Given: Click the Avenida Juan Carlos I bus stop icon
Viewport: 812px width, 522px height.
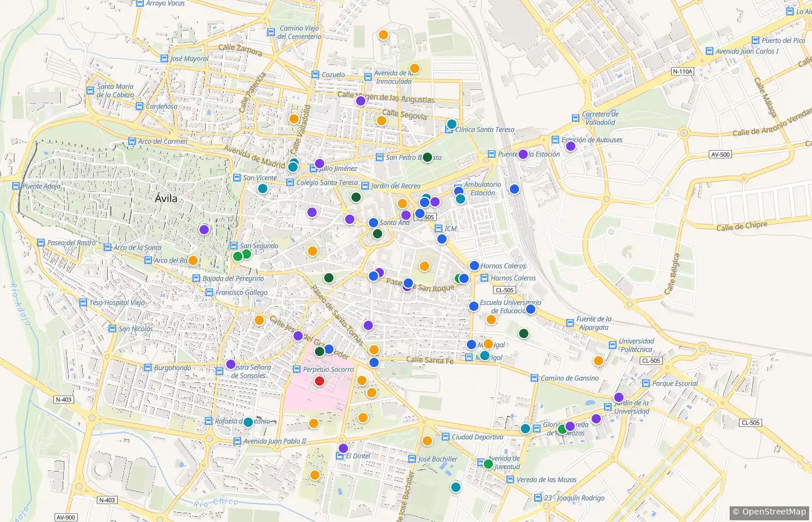Looking at the screenshot, I should (709, 51).
